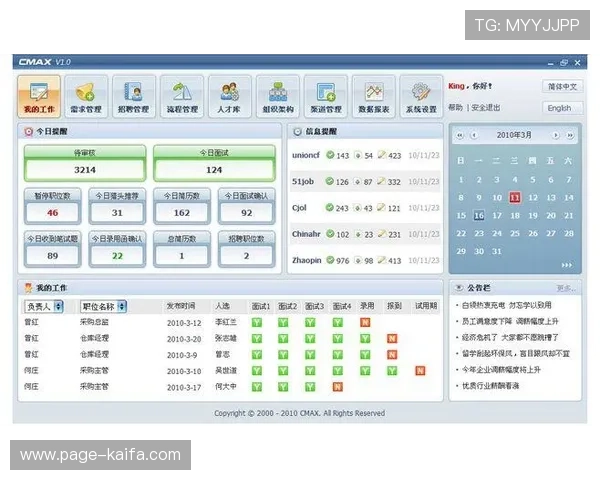Click the 试用期 column header
The width and height of the screenshot is (600, 480).
coord(426,306)
